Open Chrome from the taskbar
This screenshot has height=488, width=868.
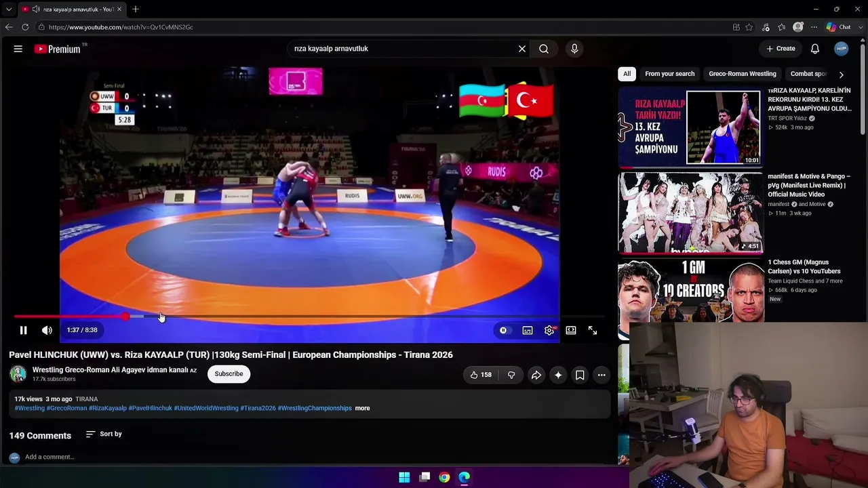coord(444,477)
